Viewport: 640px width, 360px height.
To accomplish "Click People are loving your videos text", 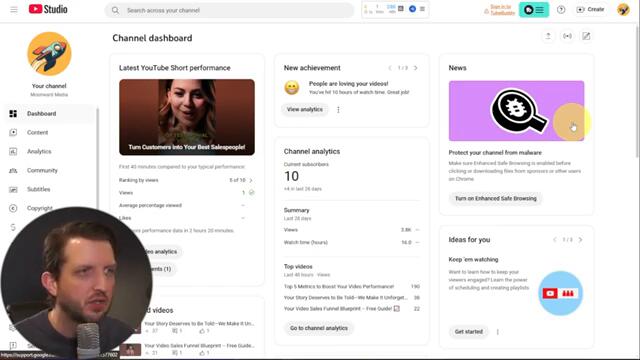I will tap(348, 84).
